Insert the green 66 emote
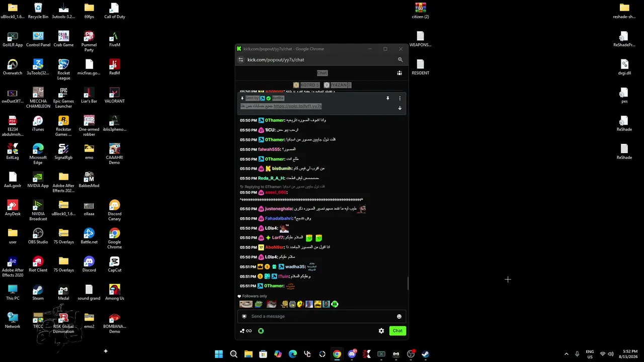The image size is (644, 362). point(335,304)
